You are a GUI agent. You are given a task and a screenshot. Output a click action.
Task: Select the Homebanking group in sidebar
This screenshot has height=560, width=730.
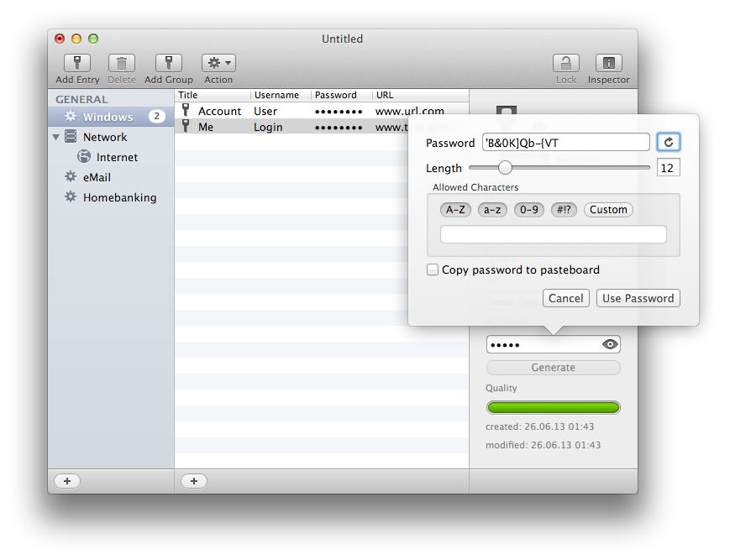118,197
